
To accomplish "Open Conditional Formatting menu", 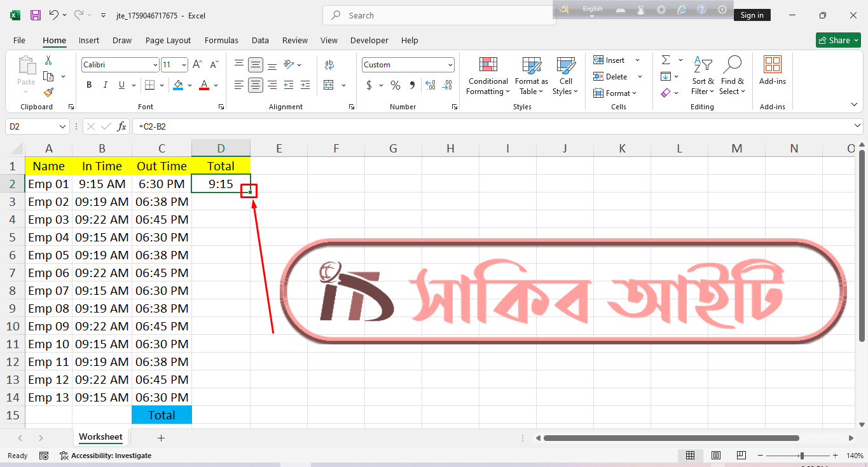I will pyautogui.click(x=487, y=76).
